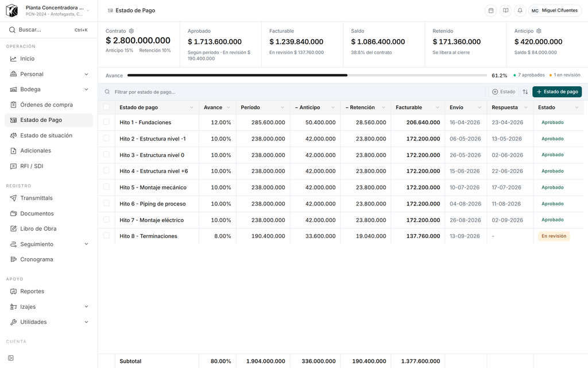Click the Cronograma gantt icon
Image resolution: width=588 pixels, height=368 pixels.
(13, 259)
